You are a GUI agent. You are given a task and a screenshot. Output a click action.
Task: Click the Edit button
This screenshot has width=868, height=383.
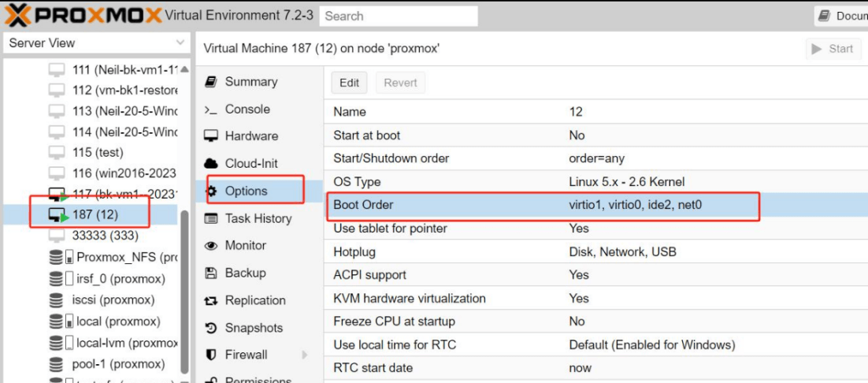coord(349,83)
